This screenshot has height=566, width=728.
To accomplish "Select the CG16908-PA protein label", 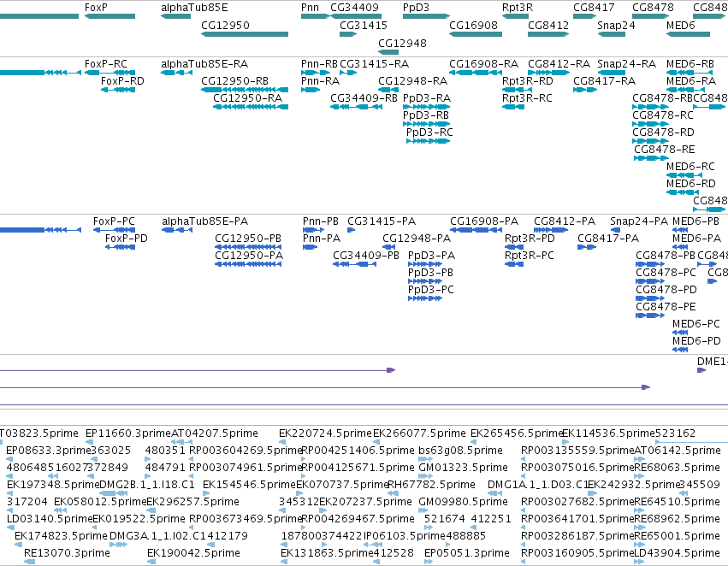I will pos(484,221).
